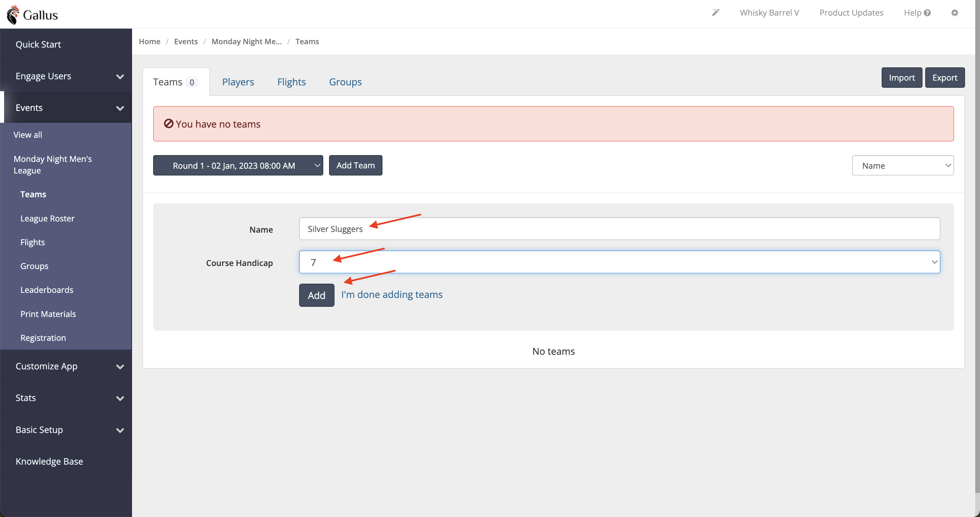Open Monday Night Men's League in sidebar

click(52, 165)
